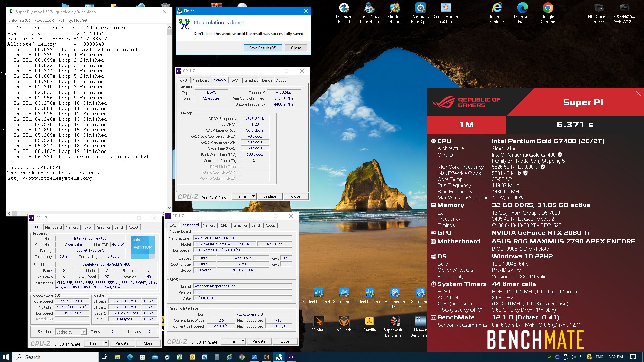This screenshot has height=362, width=644.
Task: Open Windows notification center
Action: (633, 357)
